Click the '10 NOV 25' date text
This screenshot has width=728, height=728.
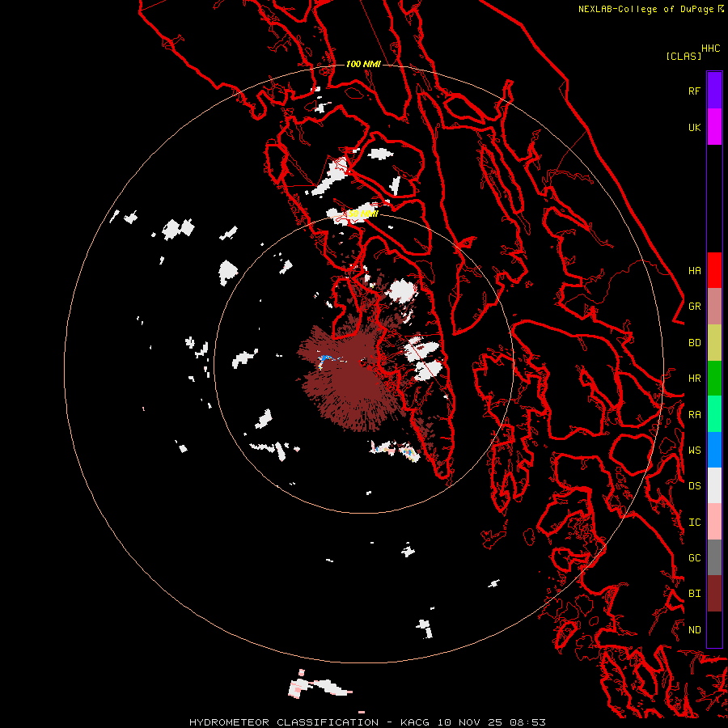tap(469, 722)
